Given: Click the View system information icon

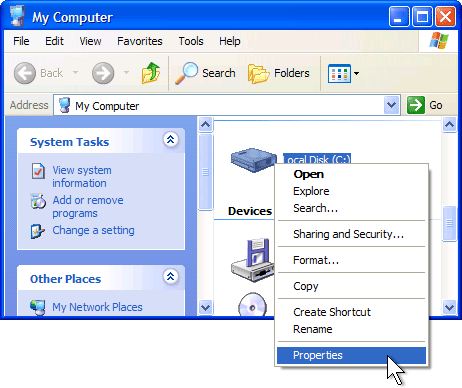Looking at the screenshot, I should [x=38, y=171].
